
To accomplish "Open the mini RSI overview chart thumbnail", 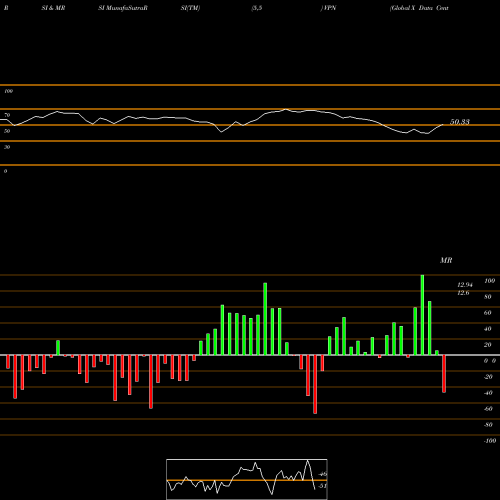I will point(247,479).
